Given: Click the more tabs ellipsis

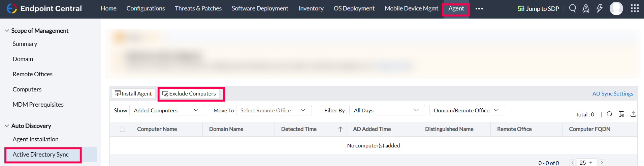Looking at the screenshot, I should 479,8.
